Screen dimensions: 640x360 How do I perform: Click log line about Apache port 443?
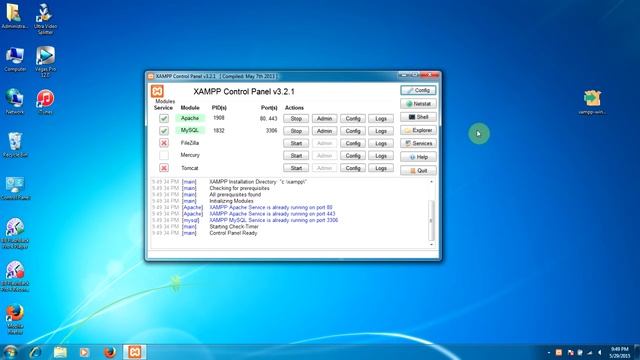click(x=272, y=213)
